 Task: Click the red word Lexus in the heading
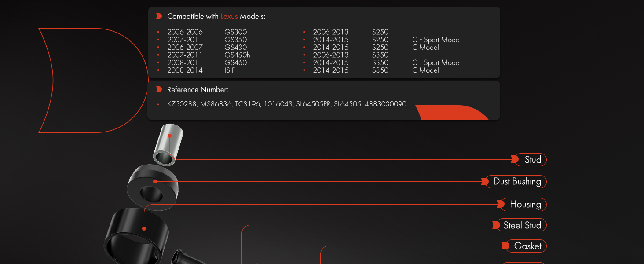point(229,16)
